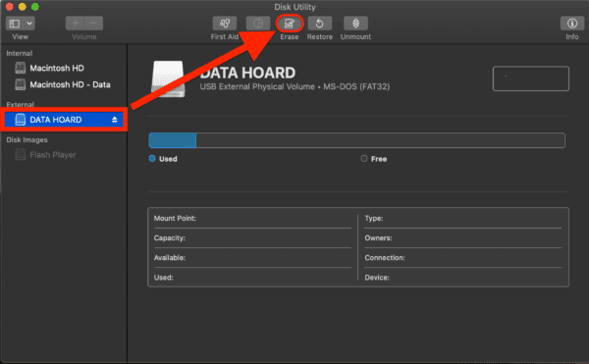The image size is (589, 364).
Task: Click the External section header
Action: (20, 104)
